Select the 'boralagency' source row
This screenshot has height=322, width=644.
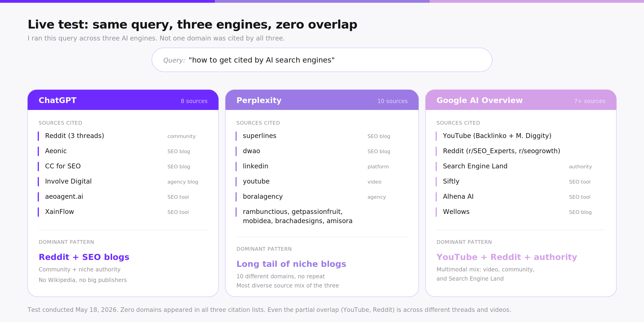tap(322, 197)
